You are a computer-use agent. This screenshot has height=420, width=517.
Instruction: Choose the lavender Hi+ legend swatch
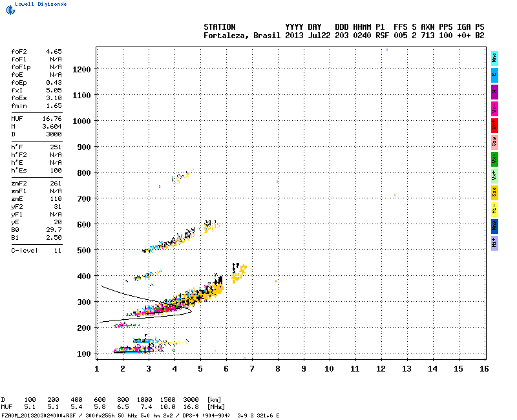pos(494,244)
